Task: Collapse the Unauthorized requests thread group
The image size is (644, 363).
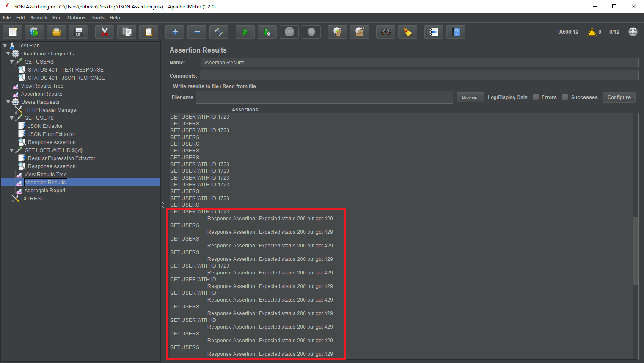Action: (8, 54)
